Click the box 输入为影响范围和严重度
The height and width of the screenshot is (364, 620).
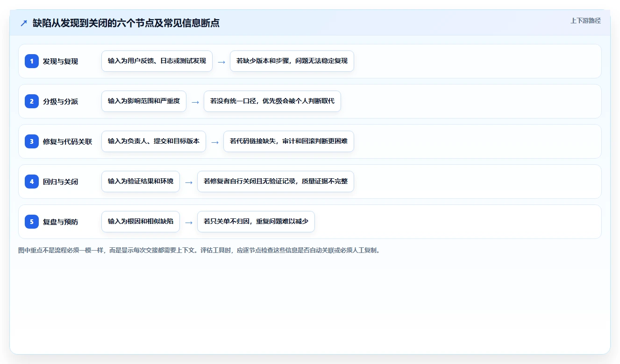pyautogui.click(x=144, y=101)
